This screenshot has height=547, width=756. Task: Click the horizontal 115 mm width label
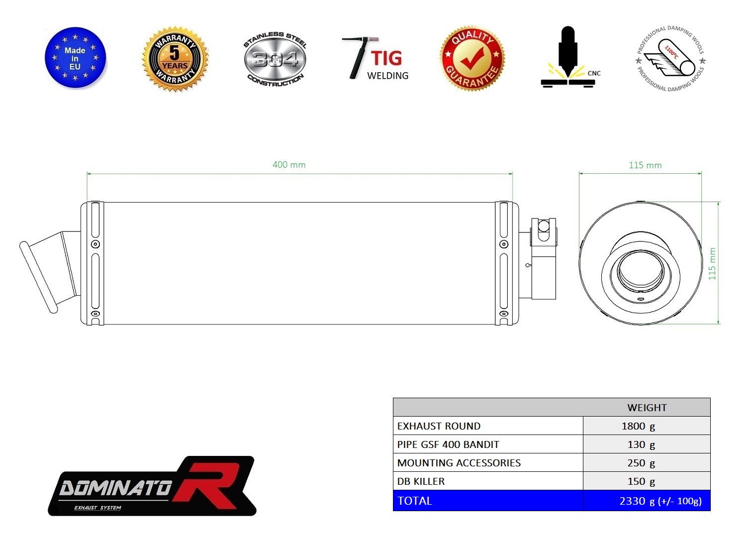point(645,165)
